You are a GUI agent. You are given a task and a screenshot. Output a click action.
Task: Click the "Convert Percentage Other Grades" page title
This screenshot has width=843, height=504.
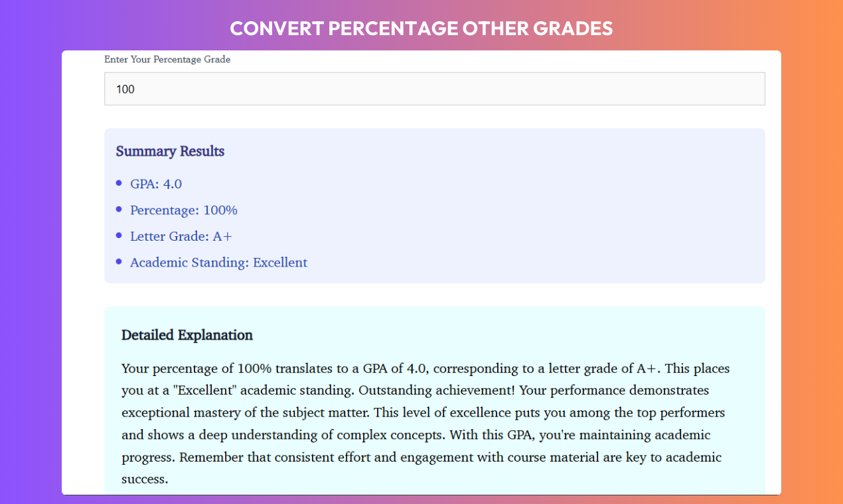[x=421, y=29]
